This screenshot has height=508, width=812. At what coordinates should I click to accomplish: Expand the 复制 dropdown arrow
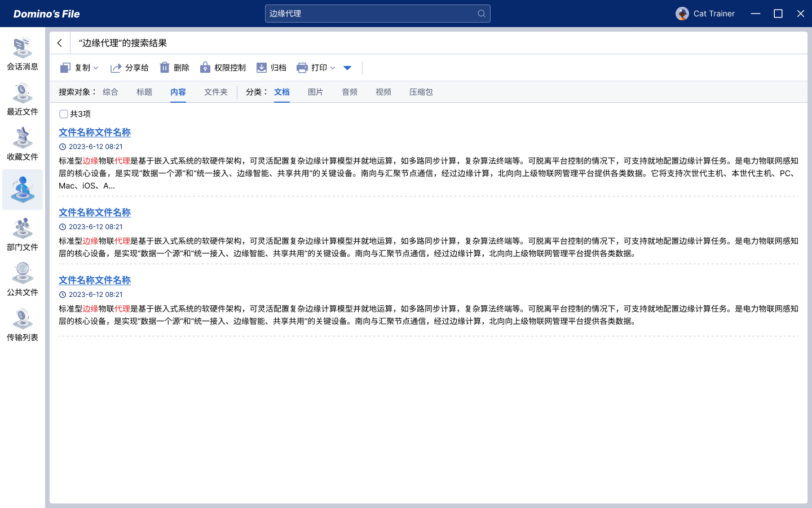point(96,68)
